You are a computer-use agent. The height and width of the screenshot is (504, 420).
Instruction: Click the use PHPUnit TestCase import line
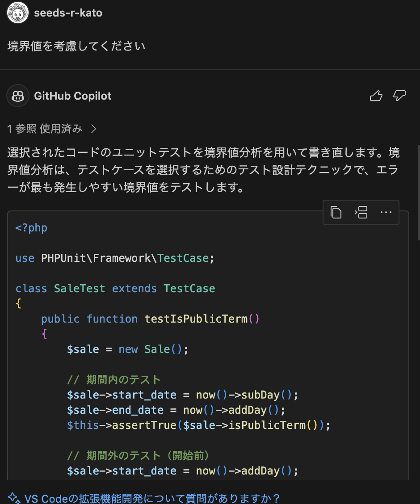(115, 258)
